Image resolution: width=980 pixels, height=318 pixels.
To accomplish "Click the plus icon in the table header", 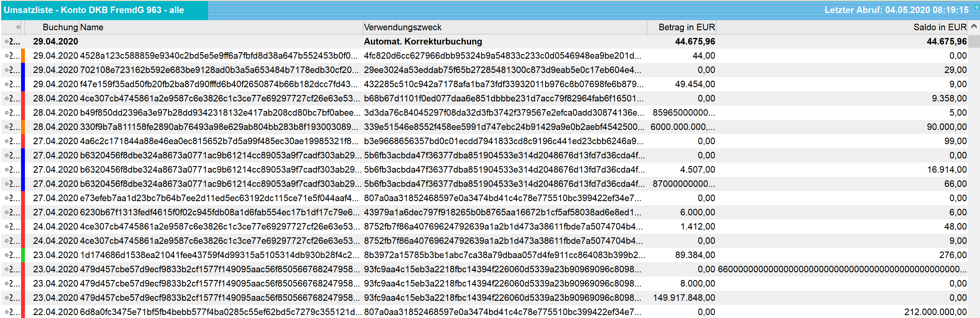I will coord(18,27).
